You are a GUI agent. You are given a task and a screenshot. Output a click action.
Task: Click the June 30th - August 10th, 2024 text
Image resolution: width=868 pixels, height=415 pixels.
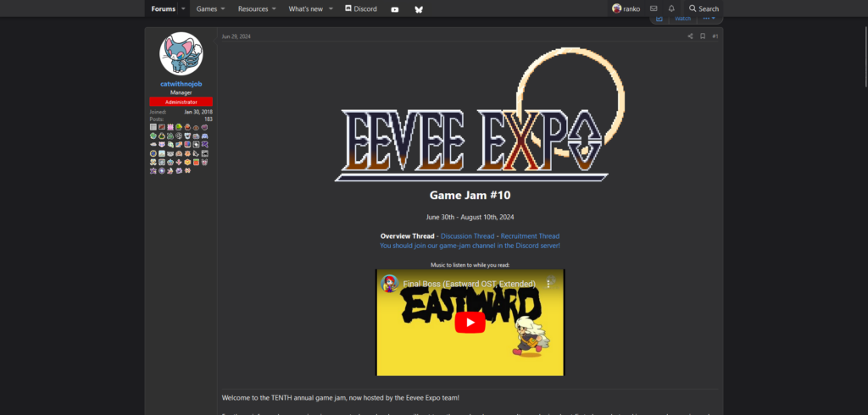470,217
